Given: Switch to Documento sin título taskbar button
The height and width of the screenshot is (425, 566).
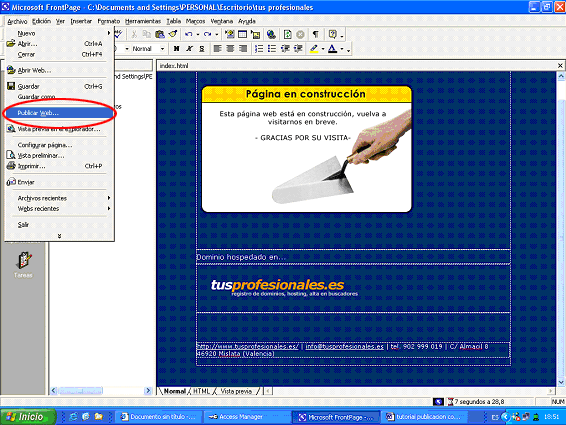Looking at the screenshot, I should (x=159, y=417).
